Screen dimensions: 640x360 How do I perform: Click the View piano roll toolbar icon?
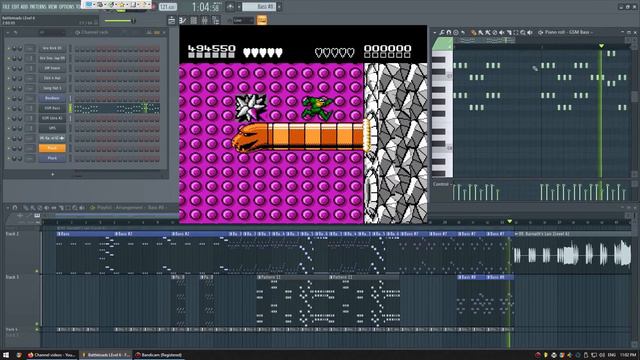tap(182, 20)
